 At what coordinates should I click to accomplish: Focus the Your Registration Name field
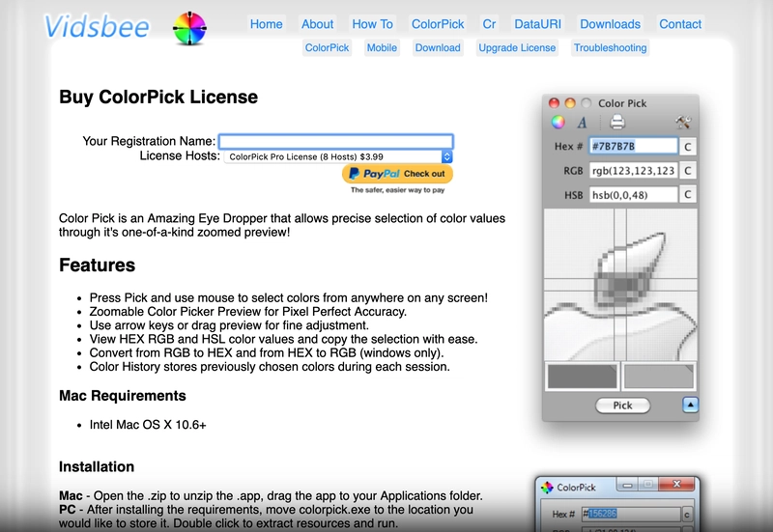point(335,141)
